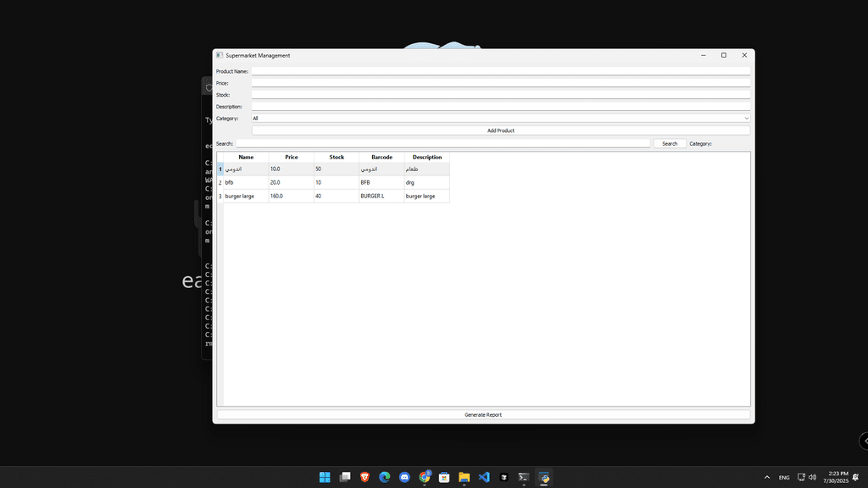868x488 pixels.
Task: Select row header number 3
Action: (220, 196)
